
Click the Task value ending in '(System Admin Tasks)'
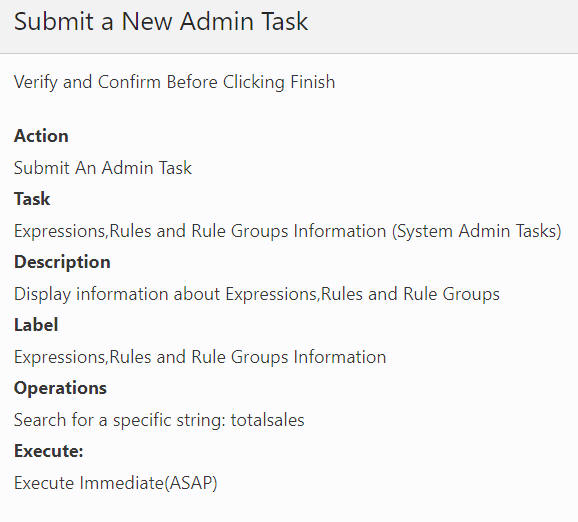coord(288,231)
